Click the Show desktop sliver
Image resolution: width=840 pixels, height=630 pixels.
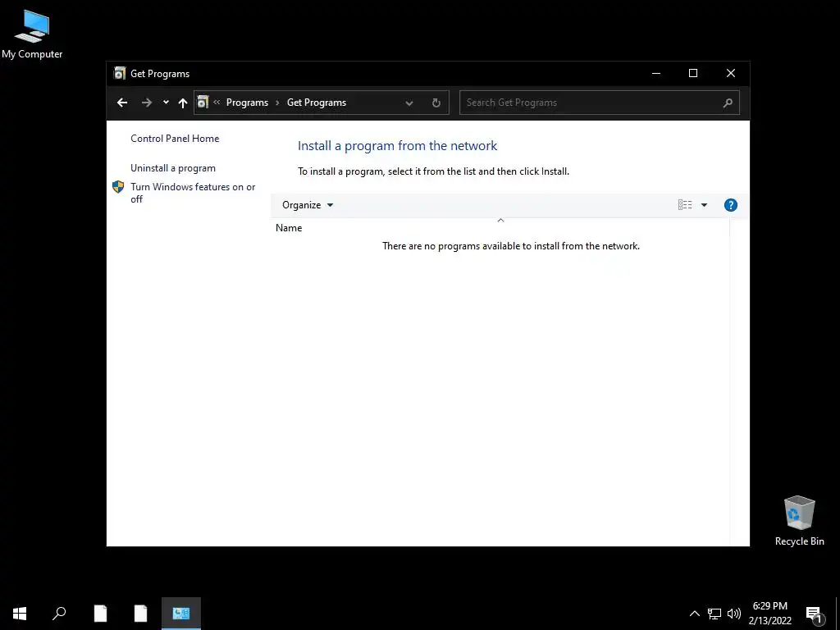[838, 614]
